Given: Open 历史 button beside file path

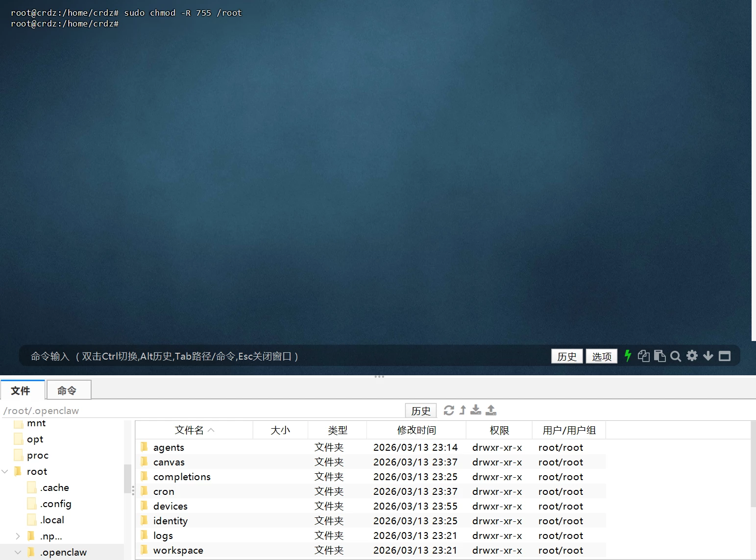Looking at the screenshot, I should point(420,411).
